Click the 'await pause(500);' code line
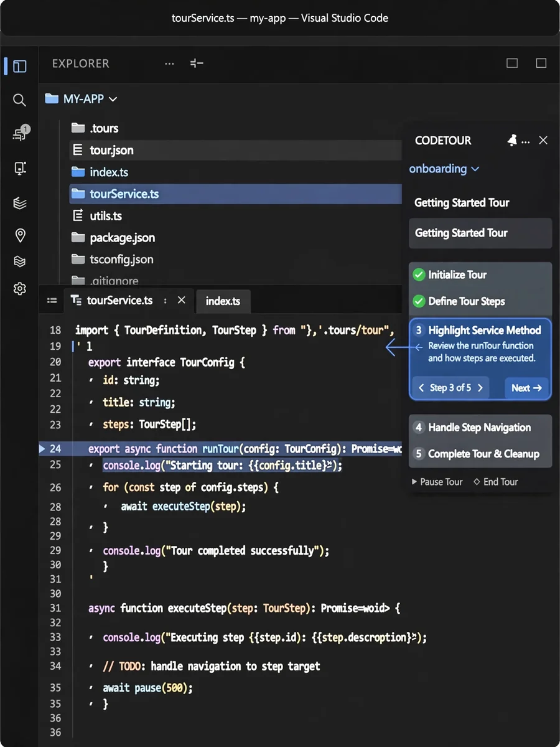 (148, 688)
